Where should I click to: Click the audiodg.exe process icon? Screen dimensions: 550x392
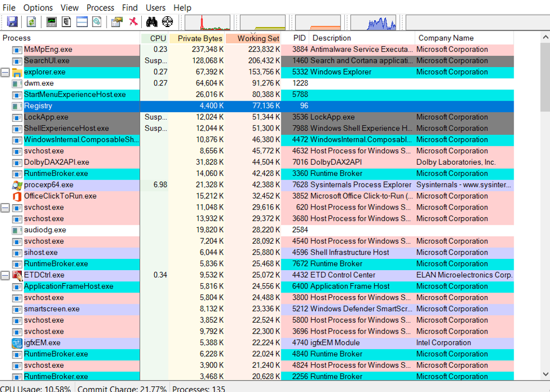[17, 230]
